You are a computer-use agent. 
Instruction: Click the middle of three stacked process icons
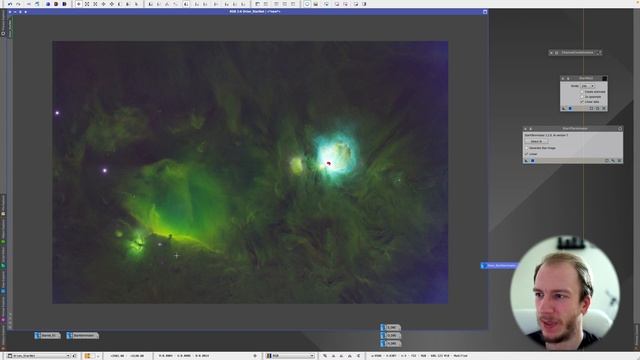[x=391, y=336]
